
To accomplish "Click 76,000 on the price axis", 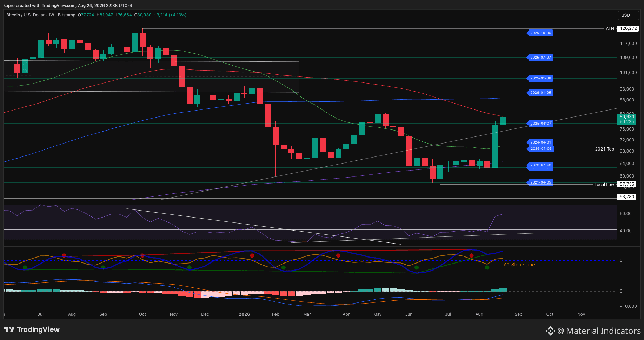I will pyautogui.click(x=627, y=129).
